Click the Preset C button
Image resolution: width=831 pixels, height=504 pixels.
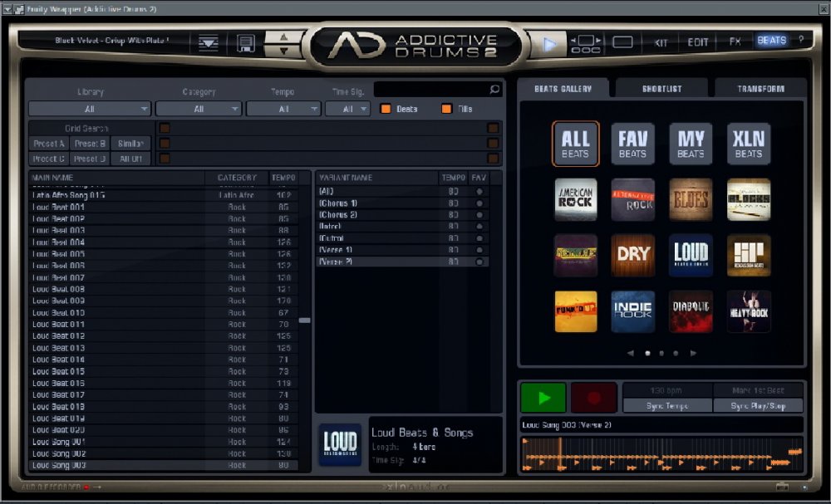[x=49, y=159]
